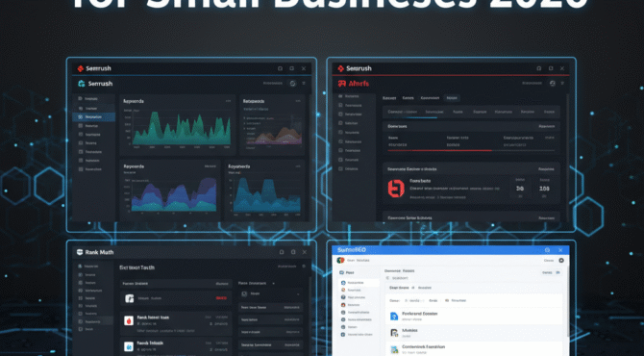Click the red Semrush logo in the charts window title bar

point(81,68)
